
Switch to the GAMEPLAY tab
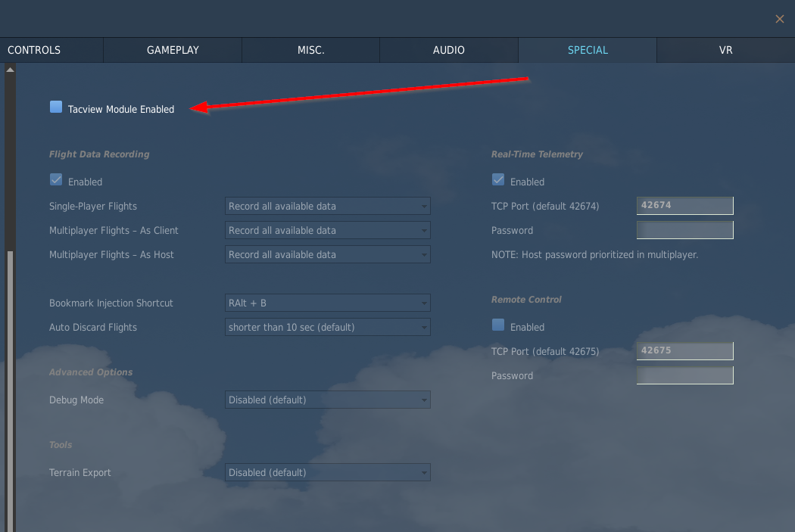173,50
